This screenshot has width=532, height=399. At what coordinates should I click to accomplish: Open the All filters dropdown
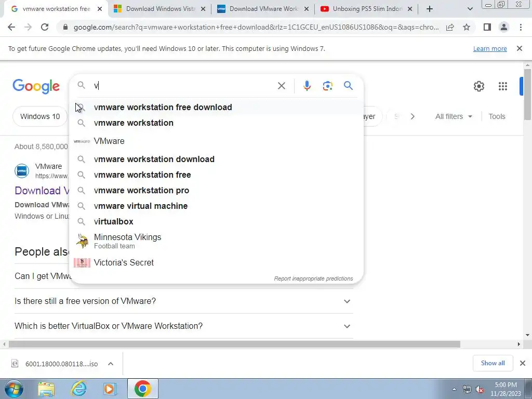point(454,116)
